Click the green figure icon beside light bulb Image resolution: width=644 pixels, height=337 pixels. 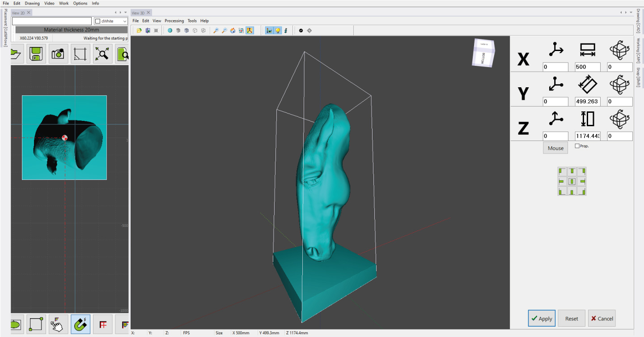click(x=286, y=30)
